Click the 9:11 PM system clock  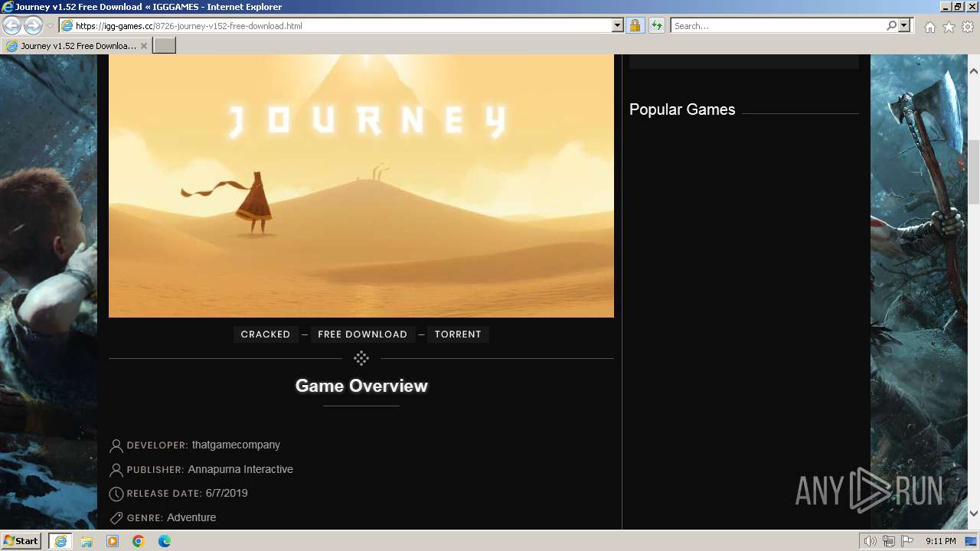[940, 542]
